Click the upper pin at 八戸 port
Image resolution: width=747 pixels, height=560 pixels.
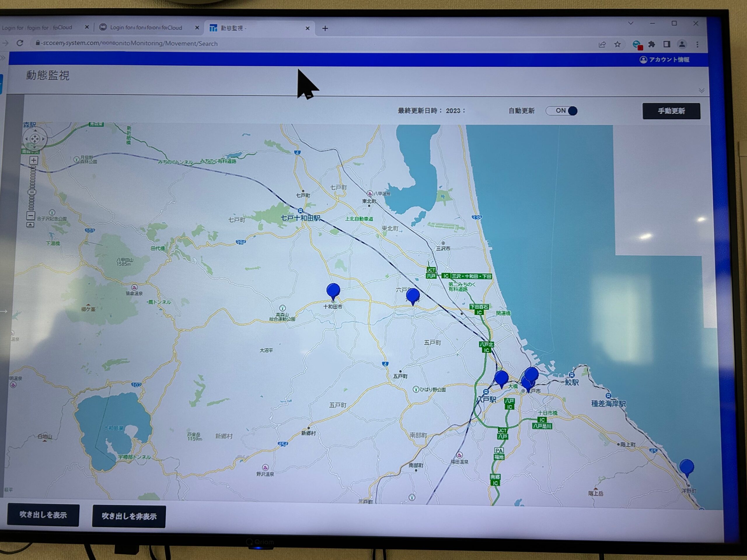pyautogui.click(x=532, y=375)
